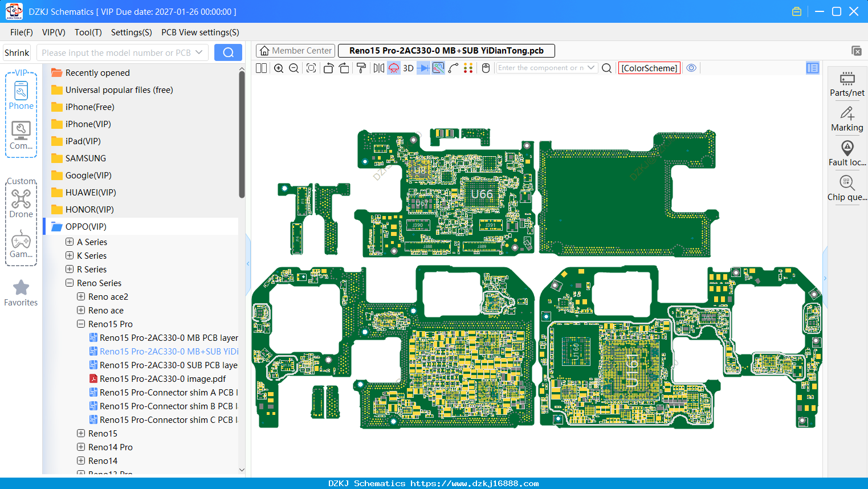Expand the K Series node
This screenshot has width=868, height=489.
(70, 255)
